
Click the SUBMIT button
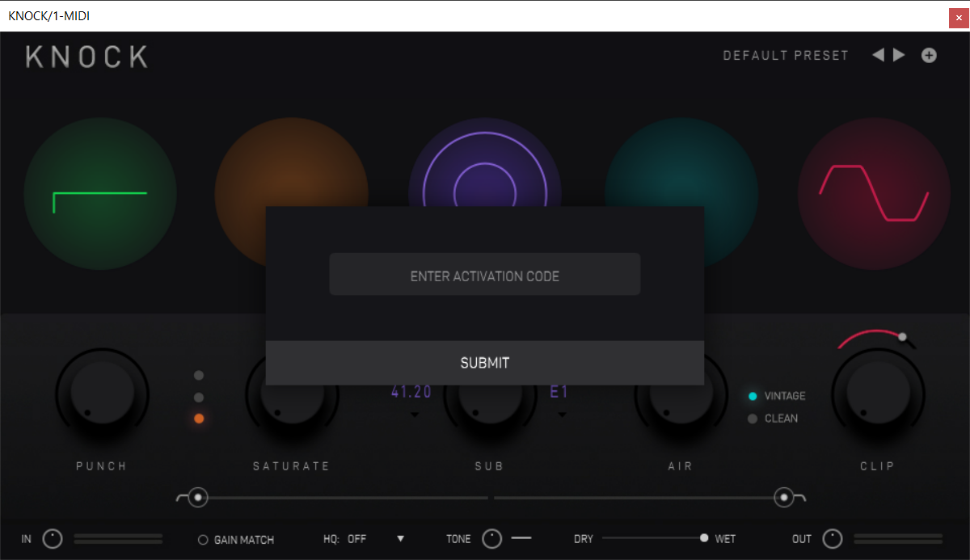click(x=485, y=363)
